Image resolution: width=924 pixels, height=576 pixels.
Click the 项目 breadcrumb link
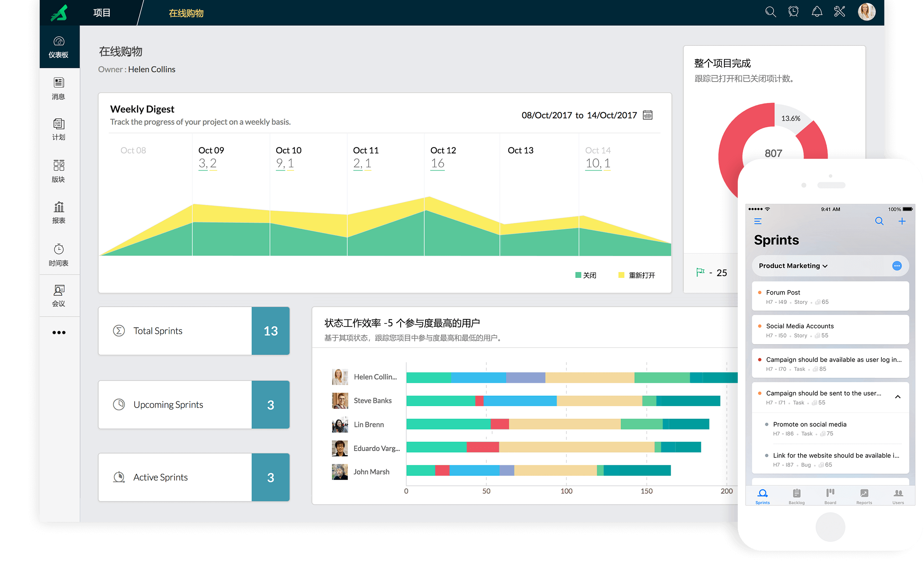102,13
